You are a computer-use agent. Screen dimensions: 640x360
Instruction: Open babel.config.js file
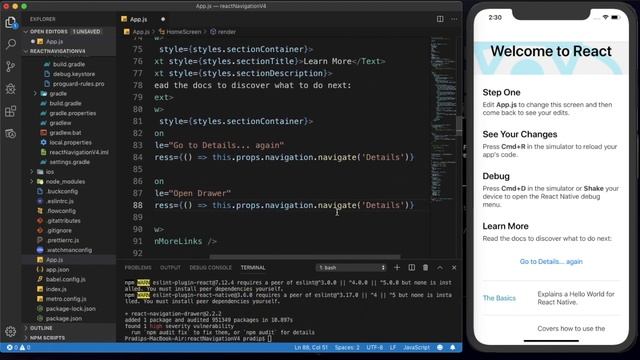tap(66, 280)
